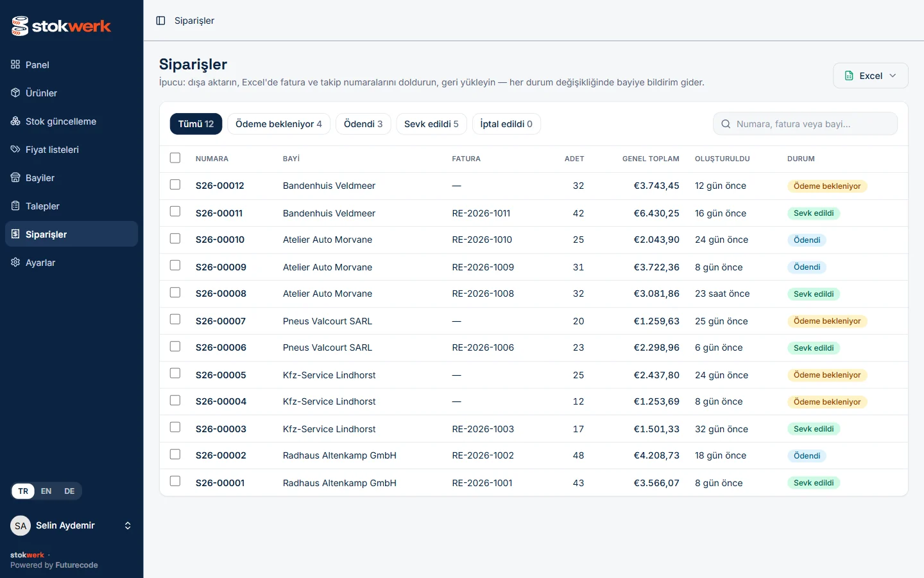The image size is (924, 578).
Task: Switch language to DE
Action: (x=69, y=491)
